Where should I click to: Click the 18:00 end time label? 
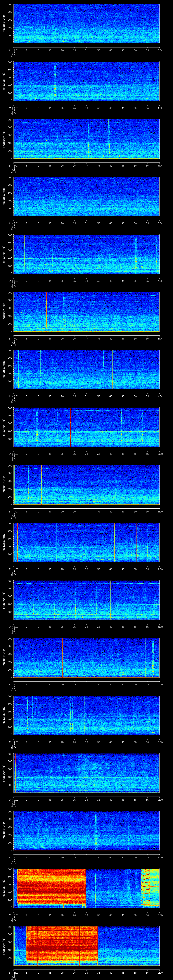coord(160,915)
